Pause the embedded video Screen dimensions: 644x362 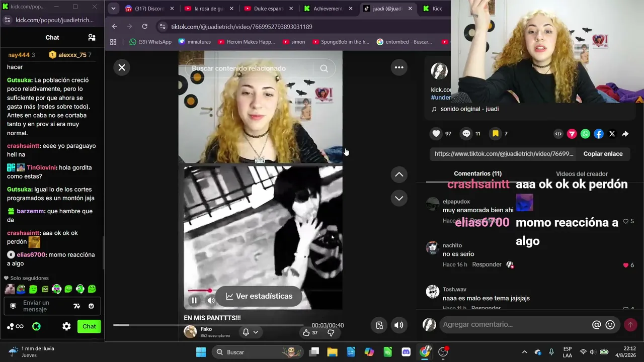tap(194, 301)
